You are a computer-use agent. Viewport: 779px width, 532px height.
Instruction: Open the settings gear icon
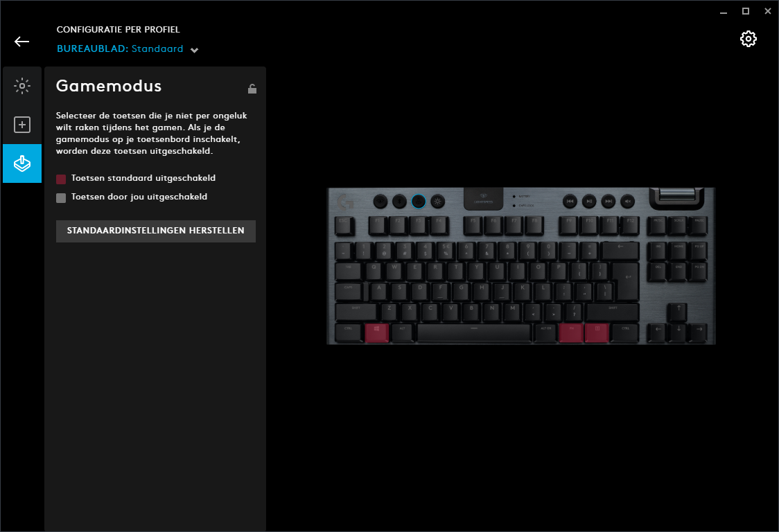click(749, 39)
